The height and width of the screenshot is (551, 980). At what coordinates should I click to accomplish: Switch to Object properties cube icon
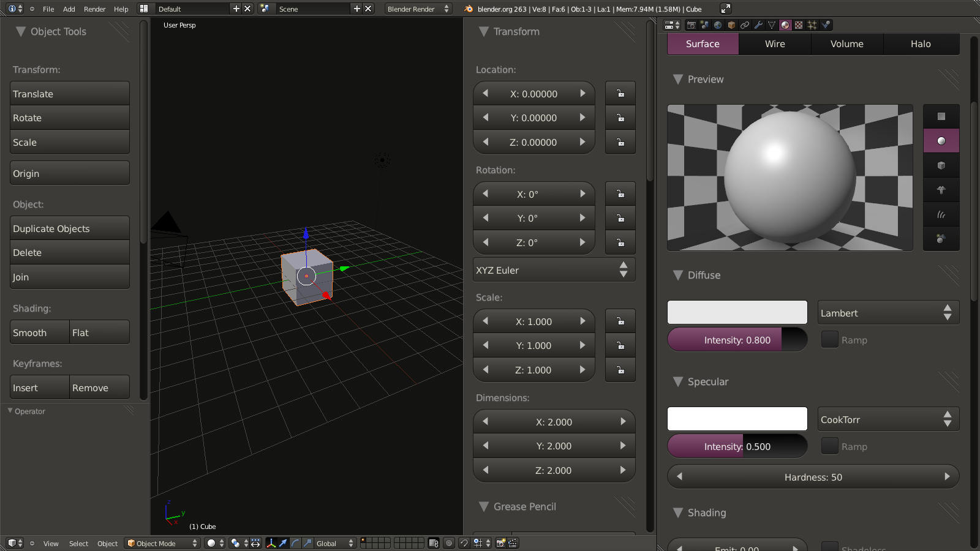(x=731, y=25)
